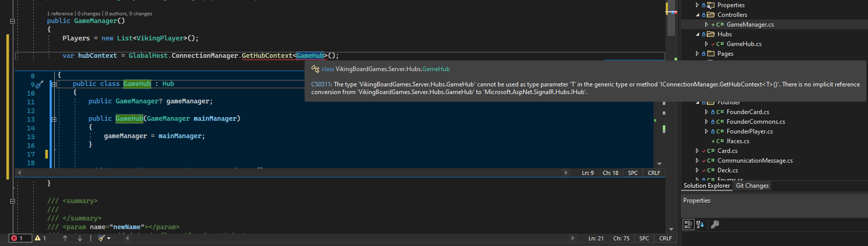Switch to the Solution Explorer tab

[x=706, y=186]
